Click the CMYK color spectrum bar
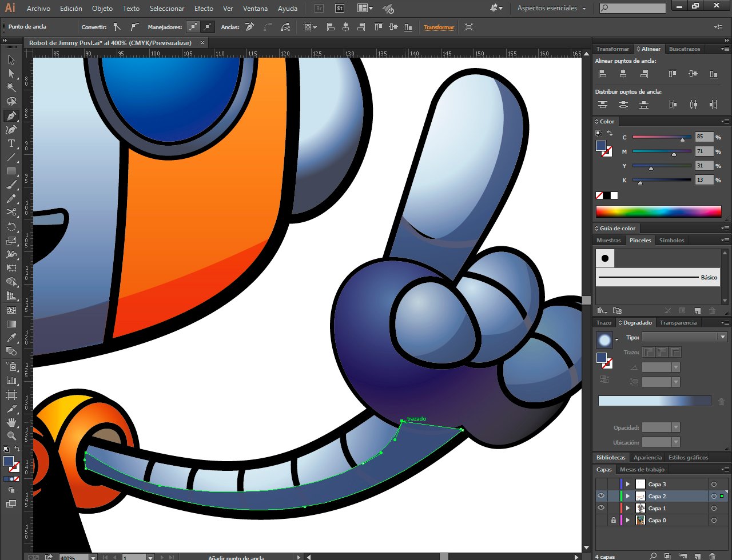The width and height of the screenshot is (732, 560). tap(658, 211)
